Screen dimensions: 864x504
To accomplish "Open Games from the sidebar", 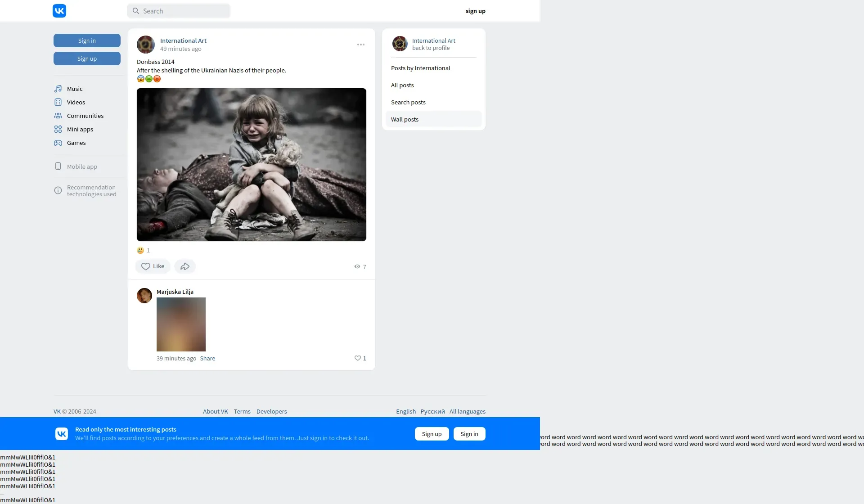I will click(x=76, y=143).
